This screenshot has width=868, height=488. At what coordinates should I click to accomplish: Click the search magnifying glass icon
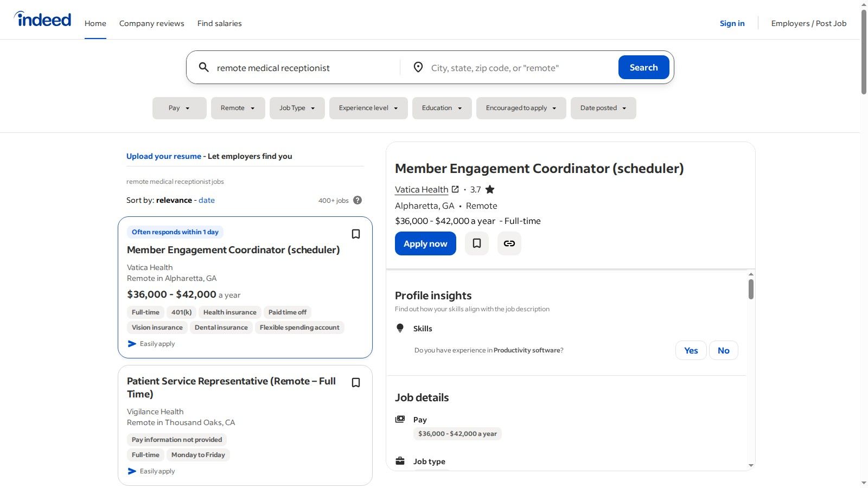coord(204,67)
